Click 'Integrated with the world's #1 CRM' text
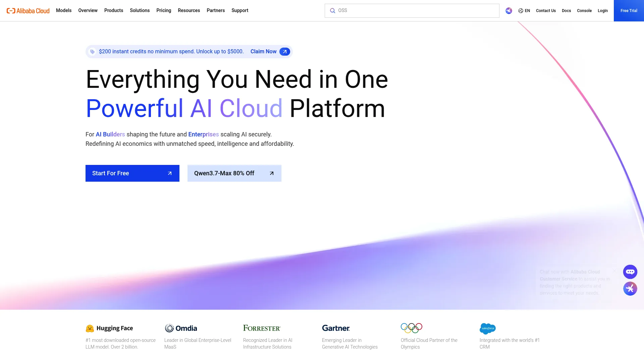 [509, 344]
